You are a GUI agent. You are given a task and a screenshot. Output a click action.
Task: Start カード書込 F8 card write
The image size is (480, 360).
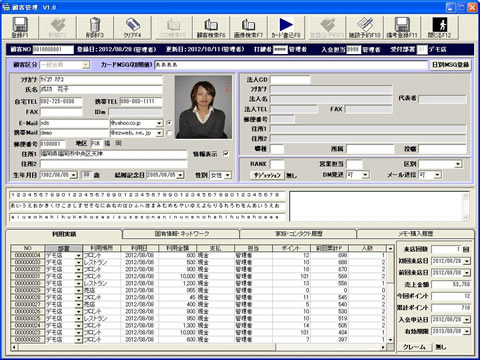[x=286, y=27]
